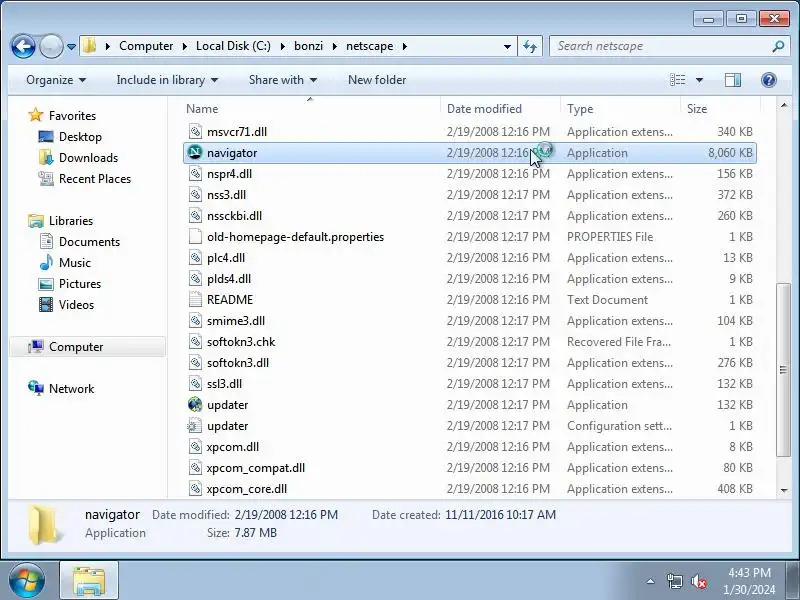The image size is (800, 600).
Task: Open Recent Places in navigation pane
Action: [95, 179]
